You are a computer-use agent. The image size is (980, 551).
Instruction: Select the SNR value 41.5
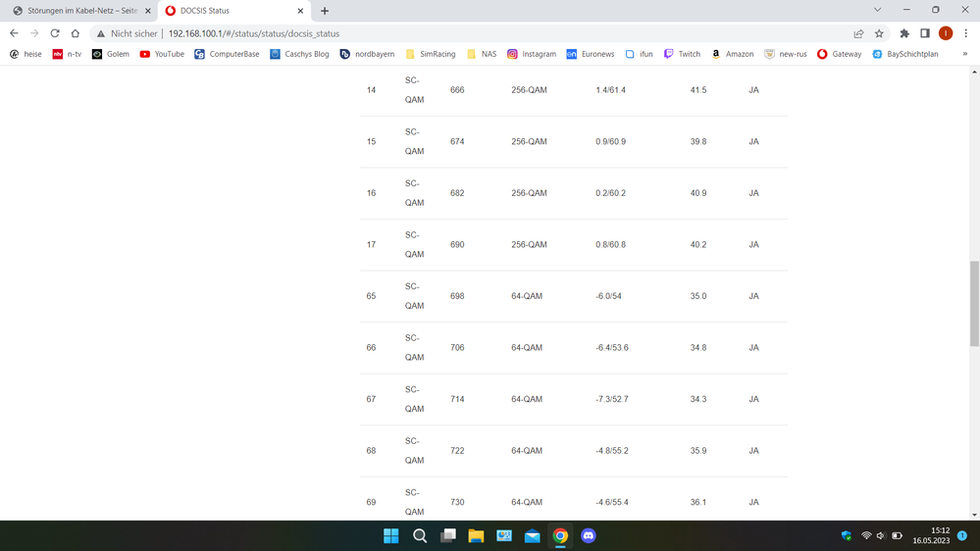tap(698, 90)
